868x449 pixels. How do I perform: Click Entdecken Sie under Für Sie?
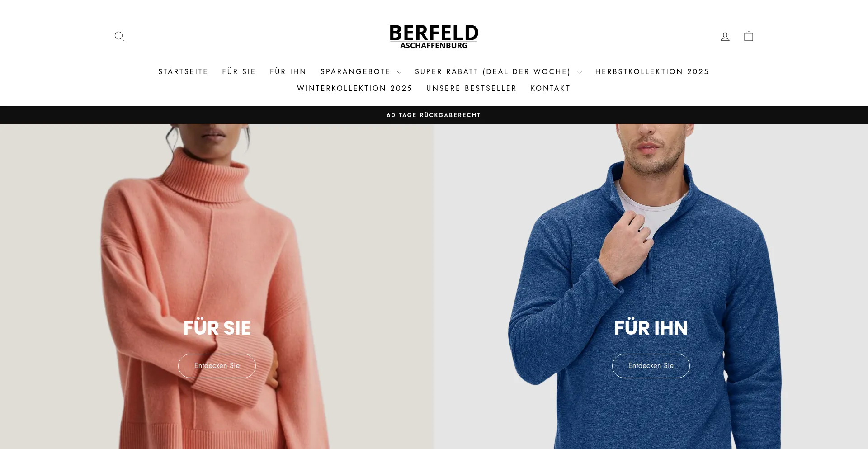[x=217, y=366]
